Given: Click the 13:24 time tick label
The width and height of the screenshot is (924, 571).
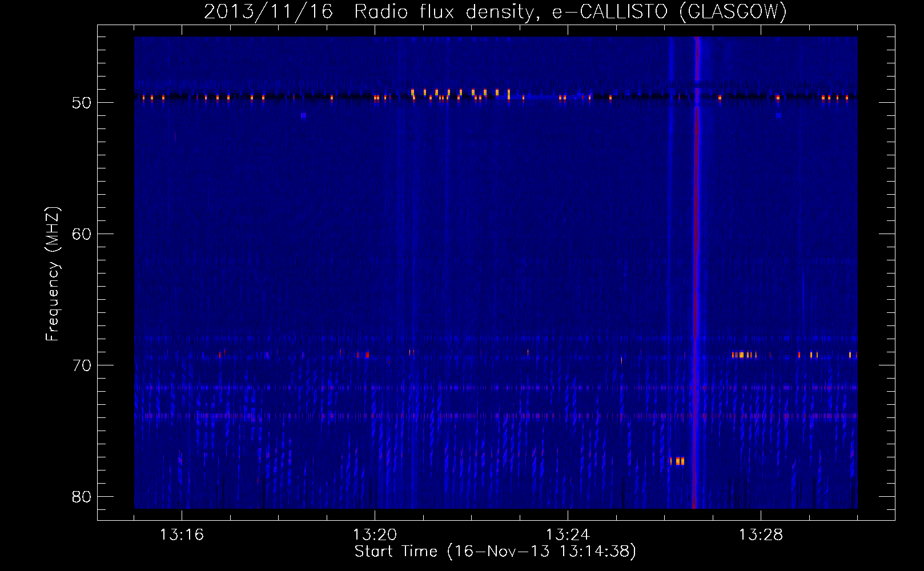Looking at the screenshot, I should point(568,535).
